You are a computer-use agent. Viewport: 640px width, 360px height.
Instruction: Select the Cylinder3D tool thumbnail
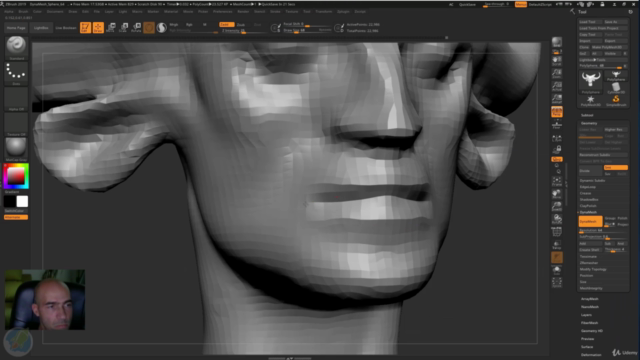(x=616, y=87)
